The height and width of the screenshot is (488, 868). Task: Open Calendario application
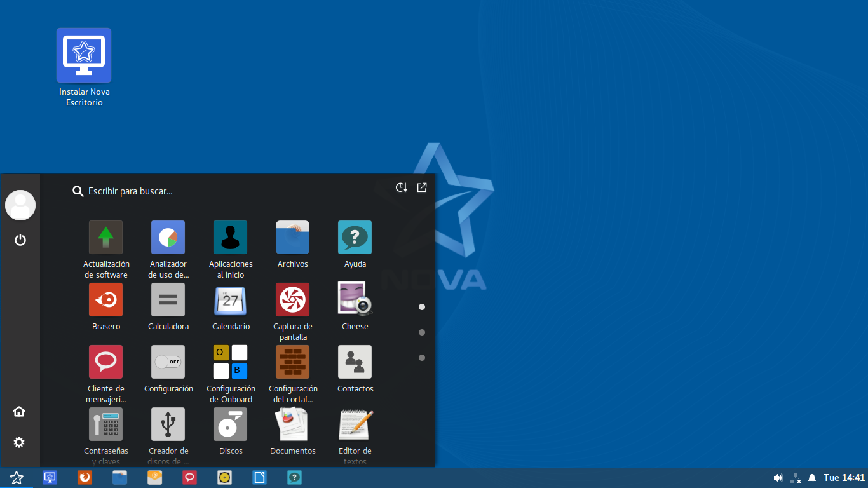[x=230, y=300]
